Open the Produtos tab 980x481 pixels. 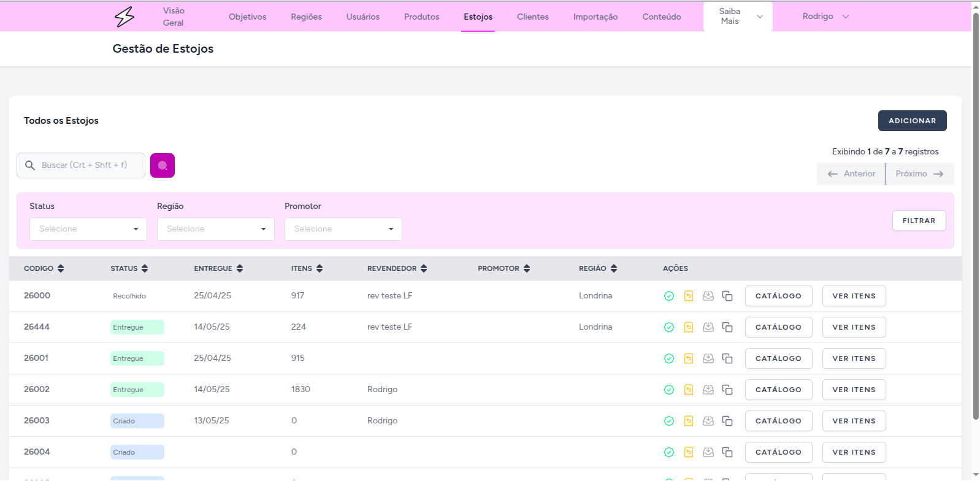click(x=422, y=17)
